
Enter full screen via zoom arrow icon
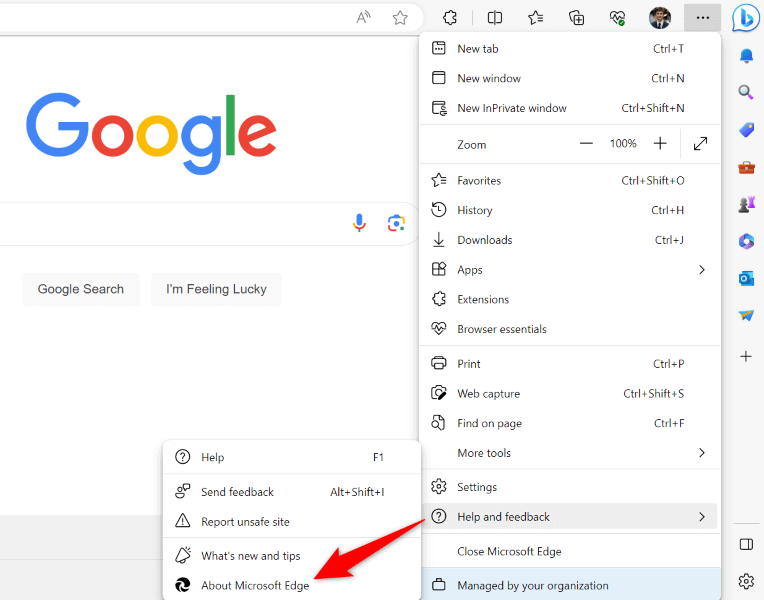[700, 144]
